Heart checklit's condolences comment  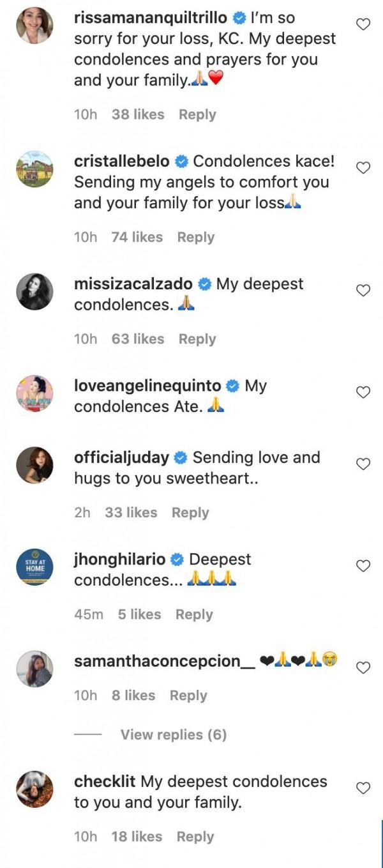(363, 788)
